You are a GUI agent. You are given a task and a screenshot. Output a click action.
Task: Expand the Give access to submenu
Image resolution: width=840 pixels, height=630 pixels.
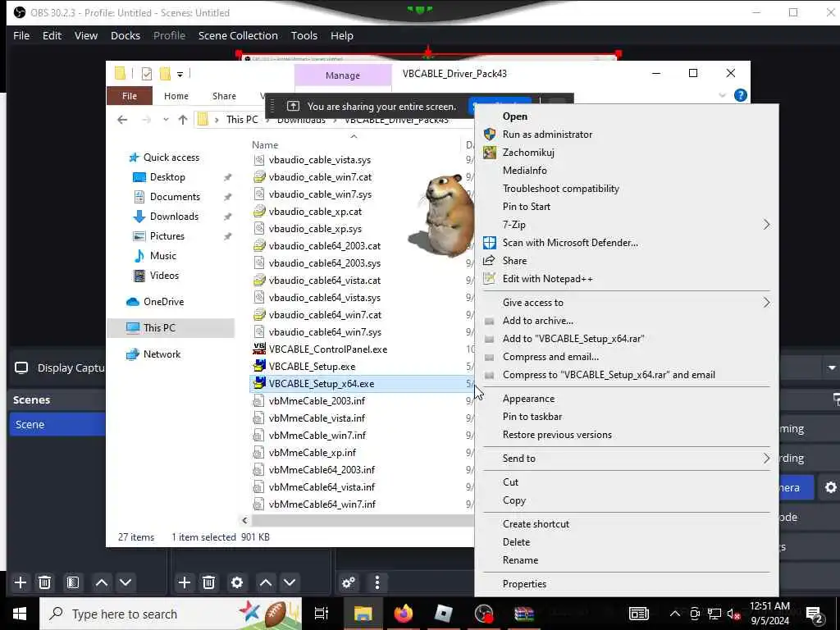pos(767,303)
